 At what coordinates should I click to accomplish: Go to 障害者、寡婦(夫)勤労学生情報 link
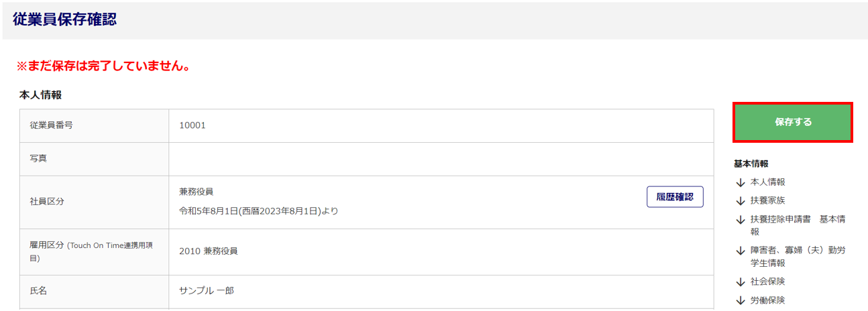[798, 257]
